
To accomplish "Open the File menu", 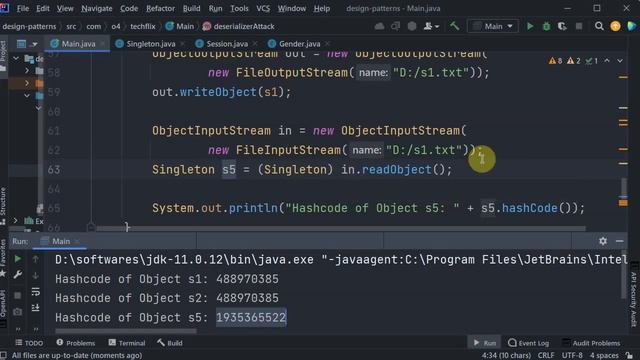I will point(23,8).
